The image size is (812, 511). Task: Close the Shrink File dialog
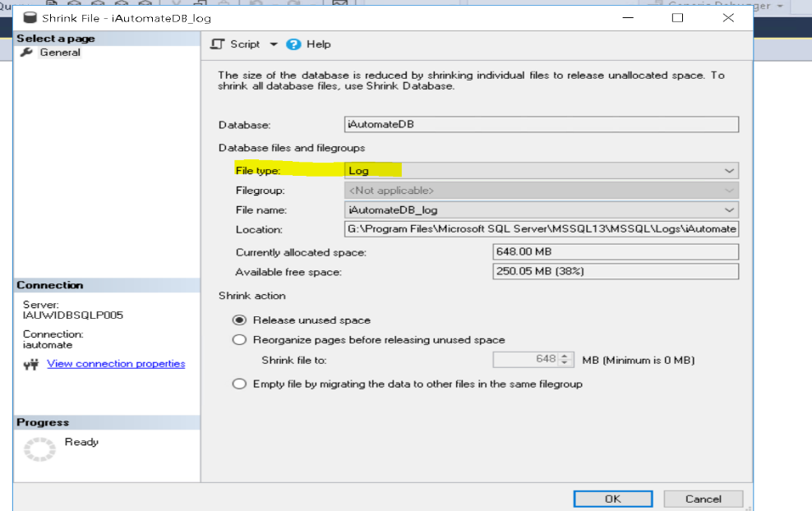point(728,17)
